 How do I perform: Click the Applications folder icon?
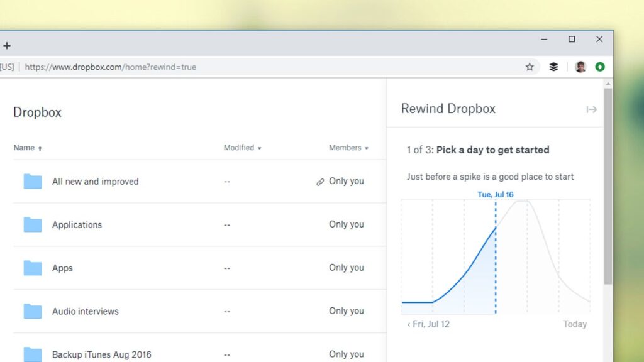click(x=33, y=224)
